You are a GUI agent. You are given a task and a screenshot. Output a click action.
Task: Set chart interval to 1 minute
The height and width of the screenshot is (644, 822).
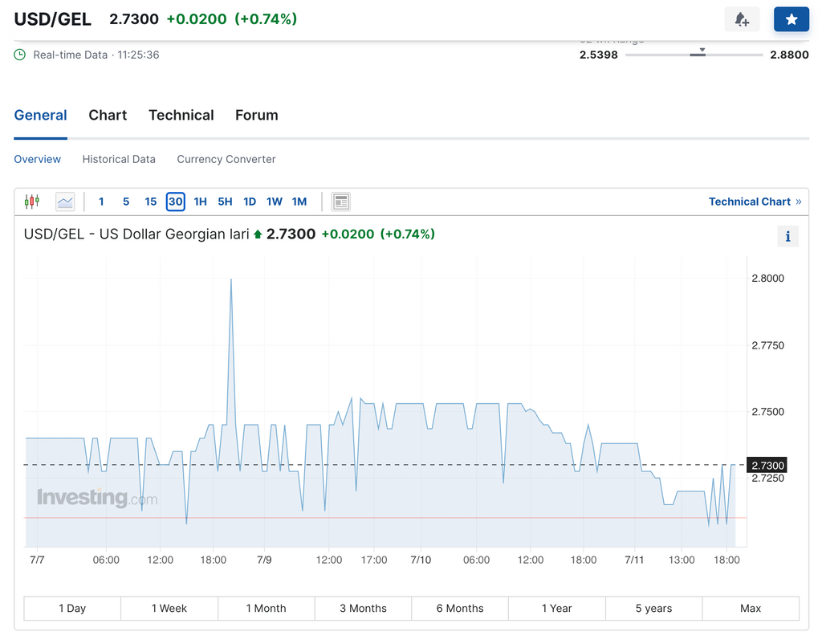[101, 202]
